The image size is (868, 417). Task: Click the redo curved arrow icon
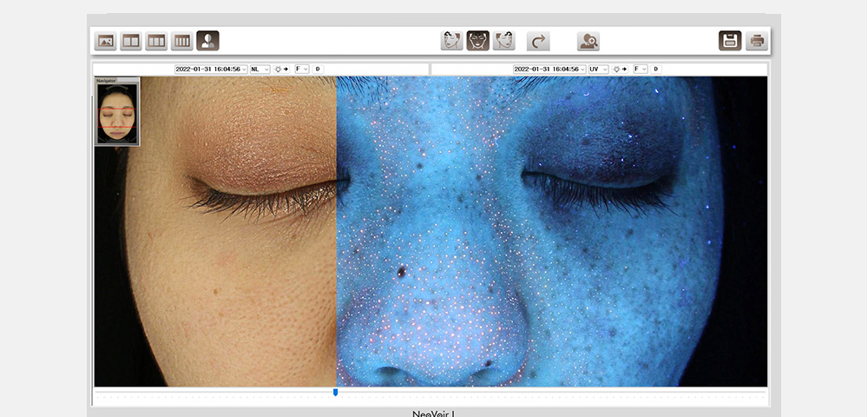[538, 41]
